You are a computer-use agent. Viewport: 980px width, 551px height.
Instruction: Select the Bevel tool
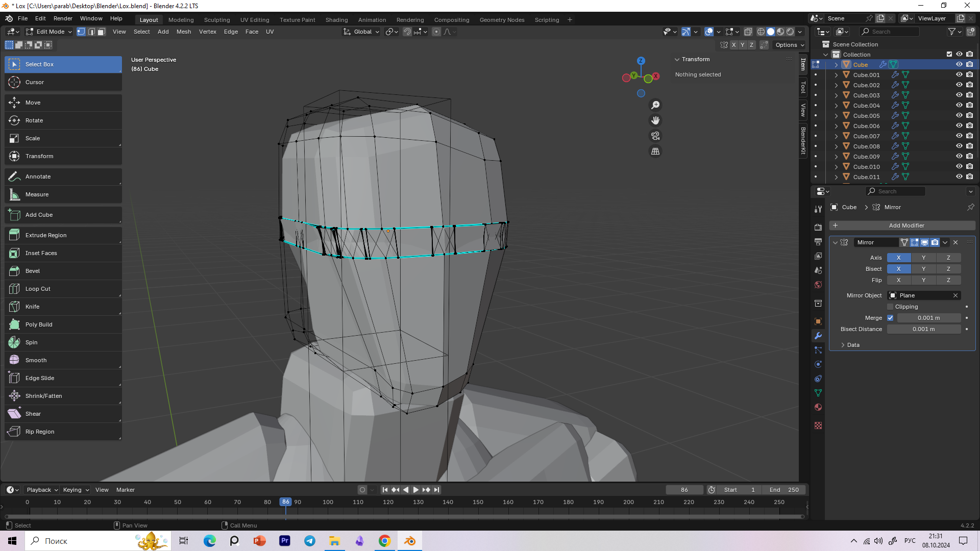click(x=63, y=271)
